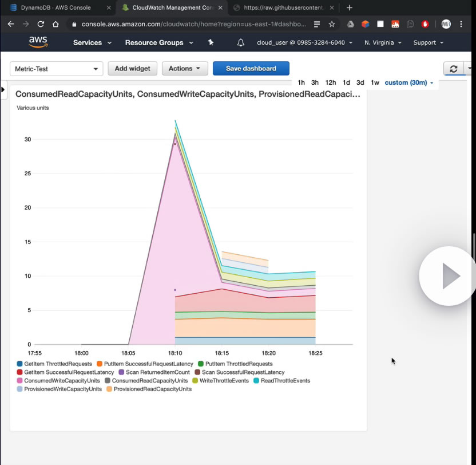476x465 pixels.
Task: Toggle ConsumedWriteCapacityUnits legend entry
Action: 61,380
